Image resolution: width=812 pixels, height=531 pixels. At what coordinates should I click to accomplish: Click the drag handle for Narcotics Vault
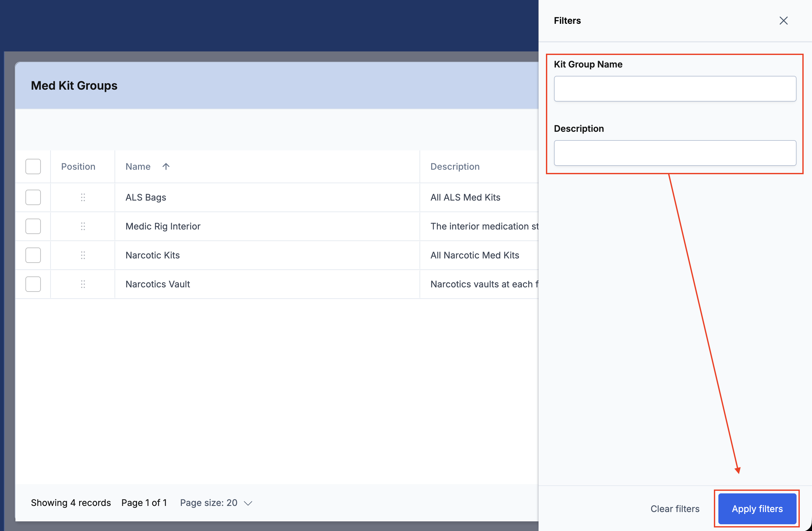[83, 284]
